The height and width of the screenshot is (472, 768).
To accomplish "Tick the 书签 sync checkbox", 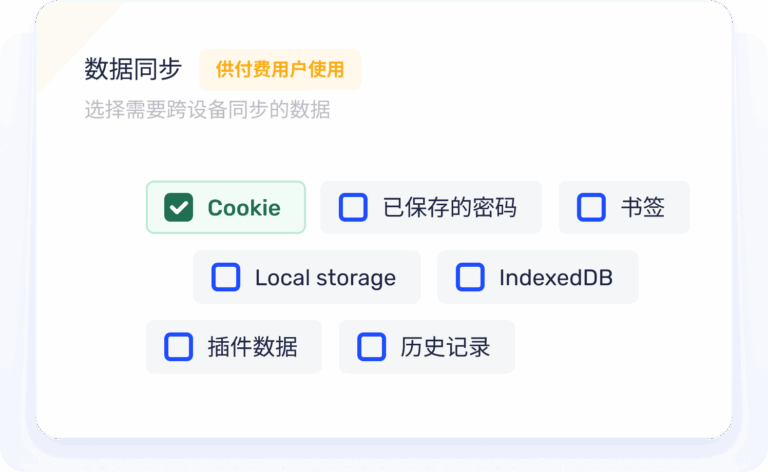I will click(x=592, y=208).
